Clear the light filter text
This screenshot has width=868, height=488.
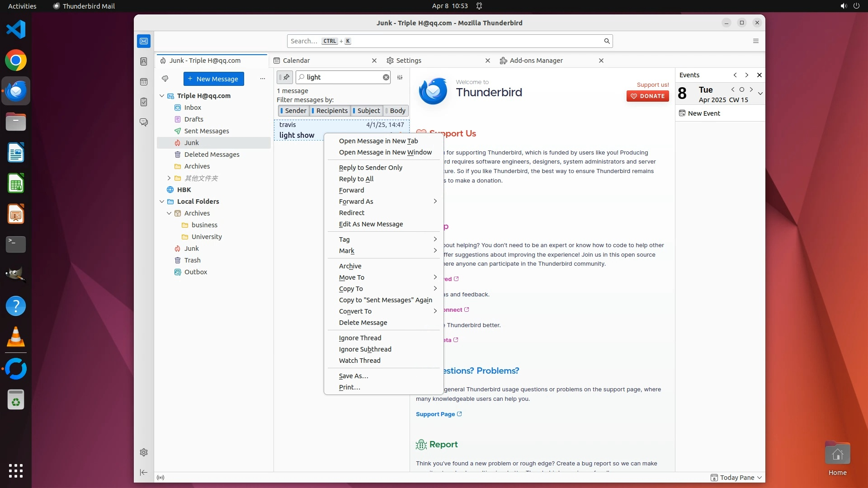(x=386, y=77)
